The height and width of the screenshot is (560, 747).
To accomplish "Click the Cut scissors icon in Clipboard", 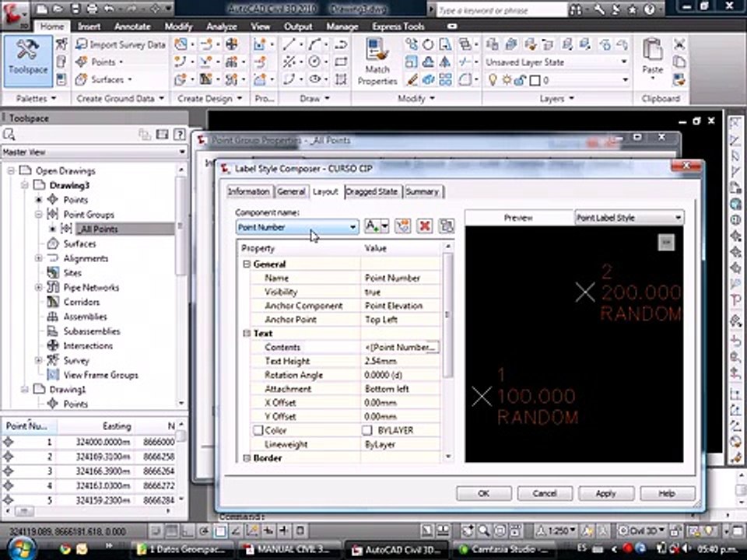I will 679,45.
